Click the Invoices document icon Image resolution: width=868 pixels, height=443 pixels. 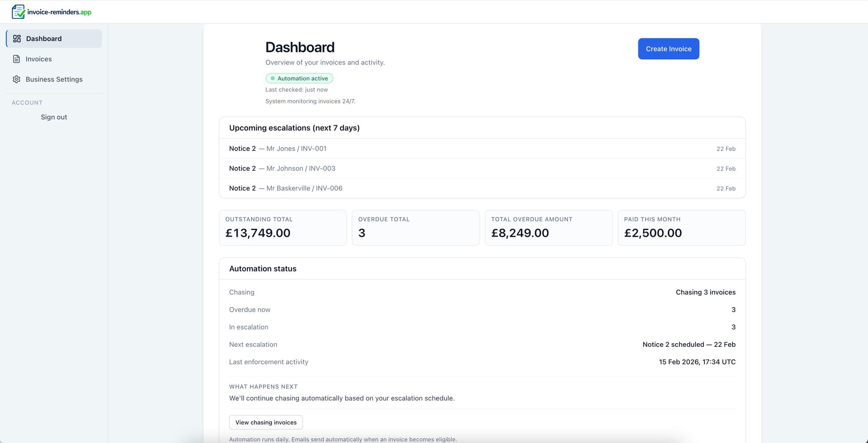point(17,59)
